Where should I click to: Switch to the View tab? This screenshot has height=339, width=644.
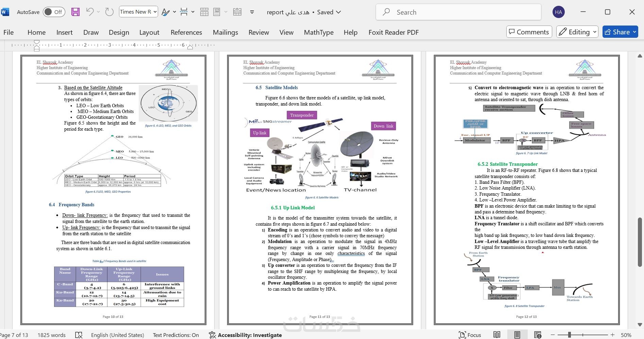pos(286,32)
